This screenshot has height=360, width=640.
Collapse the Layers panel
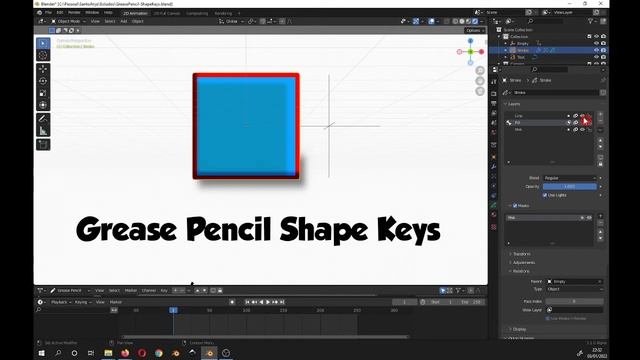(x=513, y=104)
